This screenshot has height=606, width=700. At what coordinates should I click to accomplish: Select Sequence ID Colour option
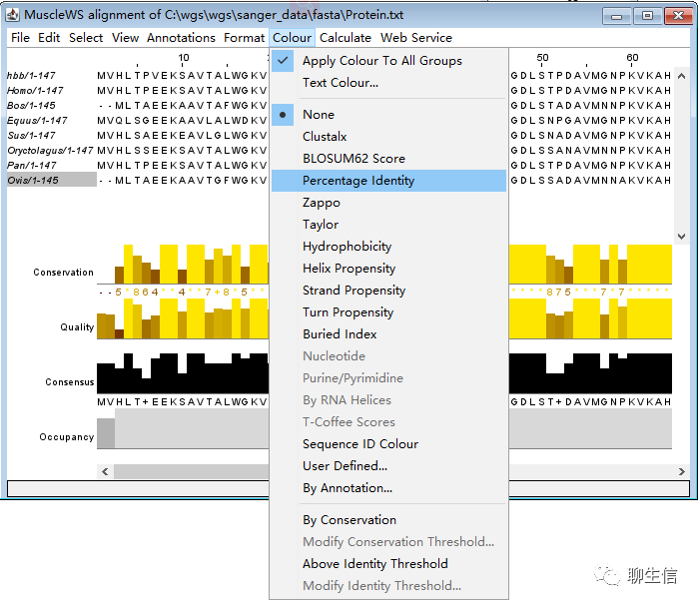(360, 444)
